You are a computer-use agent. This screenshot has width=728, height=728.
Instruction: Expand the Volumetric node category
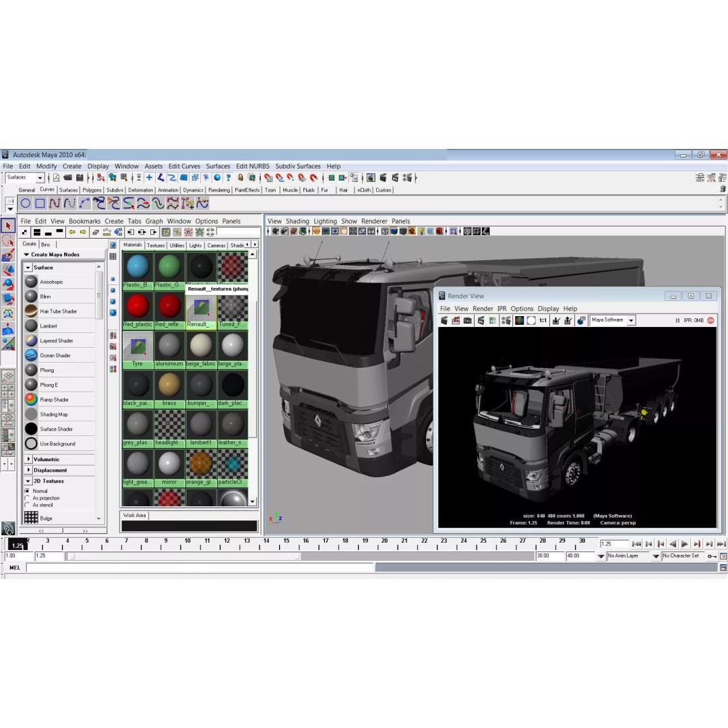(x=28, y=459)
